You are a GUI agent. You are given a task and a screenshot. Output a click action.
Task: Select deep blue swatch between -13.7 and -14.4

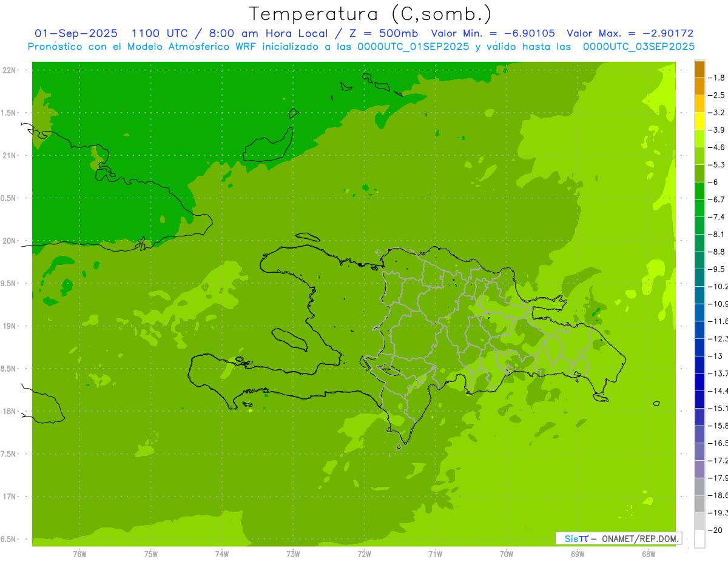[x=699, y=382]
